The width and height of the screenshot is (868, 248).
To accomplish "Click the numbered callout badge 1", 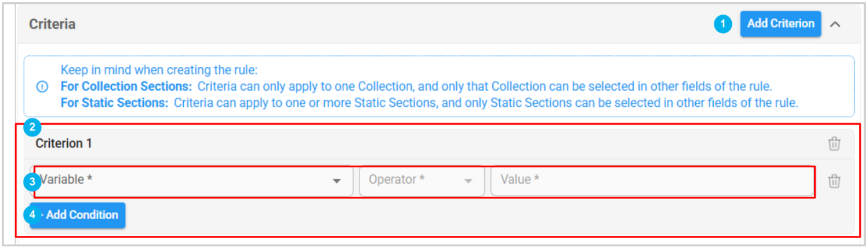I will click(722, 24).
